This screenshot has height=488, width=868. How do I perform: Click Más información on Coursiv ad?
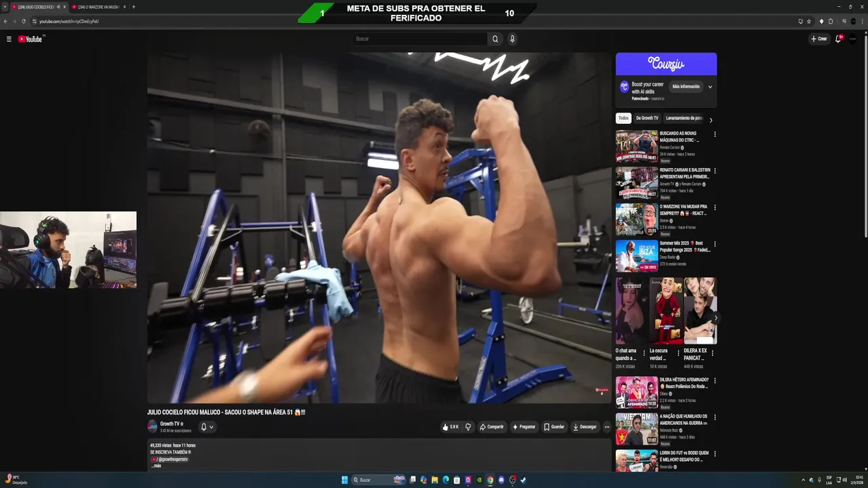686,87
